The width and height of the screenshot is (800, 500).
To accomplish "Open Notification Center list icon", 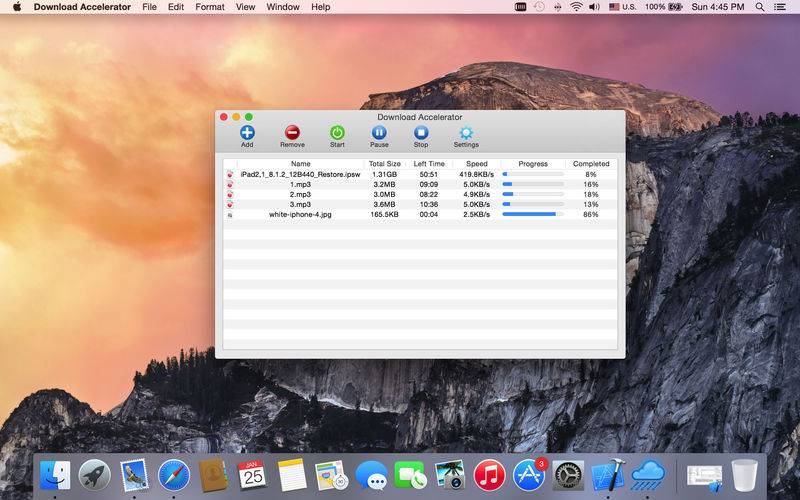I will click(x=780, y=7).
